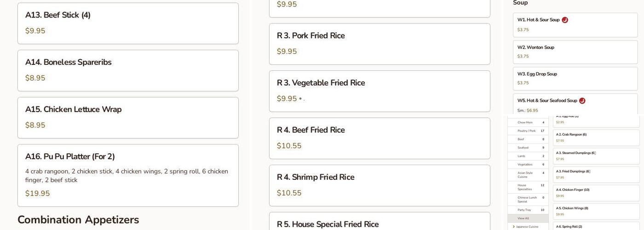The height and width of the screenshot is (230, 644).
Task: Click the spicy chili icon beside Hot & Sour Soup
Action: tap(565, 20)
